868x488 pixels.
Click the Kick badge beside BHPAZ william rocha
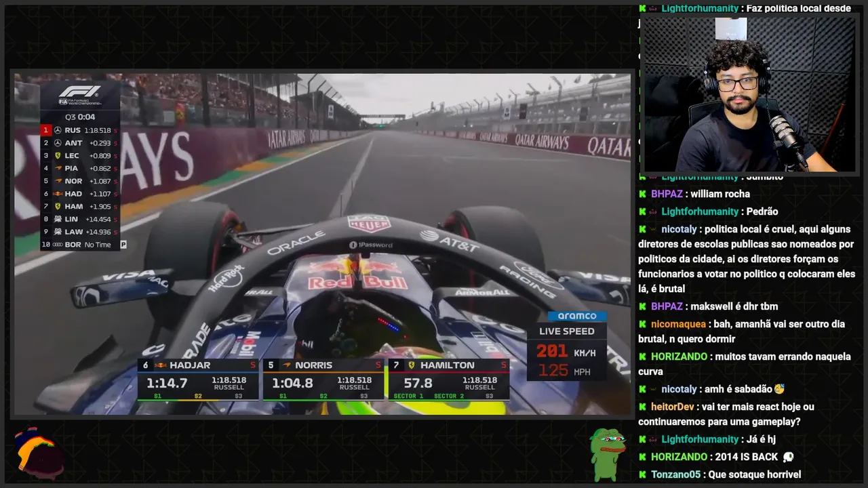tap(642, 194)
